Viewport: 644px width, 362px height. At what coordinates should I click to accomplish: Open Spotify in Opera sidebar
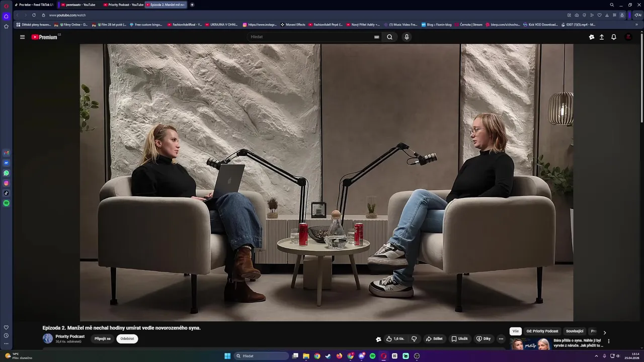tap(6, 203)
